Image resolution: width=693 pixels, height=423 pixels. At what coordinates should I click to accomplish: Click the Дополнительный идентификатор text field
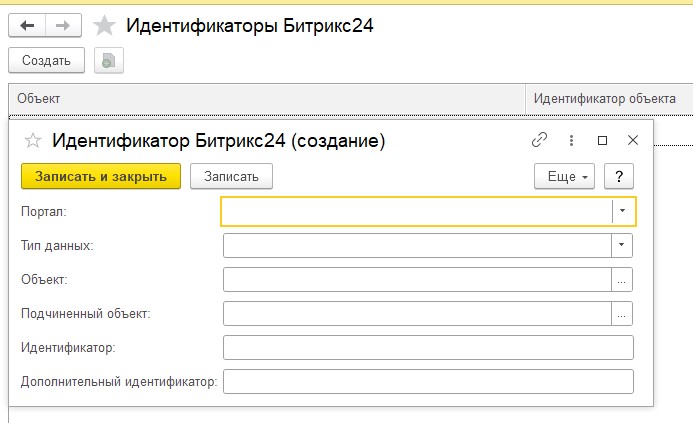click(x=428, y=382)
